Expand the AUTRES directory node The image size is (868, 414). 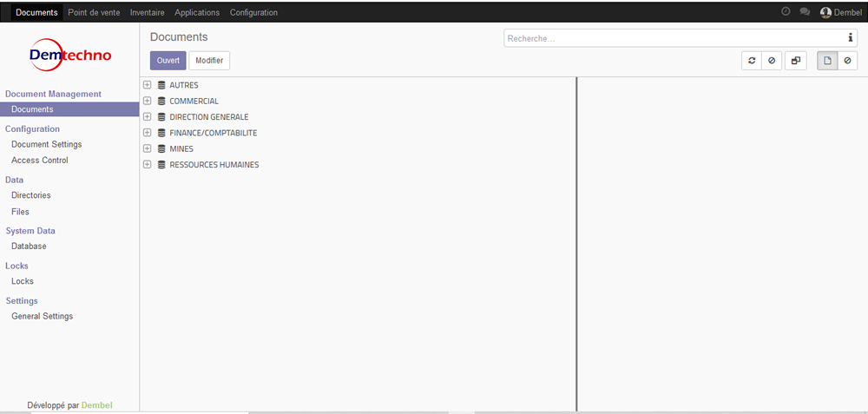coord(148,85)
